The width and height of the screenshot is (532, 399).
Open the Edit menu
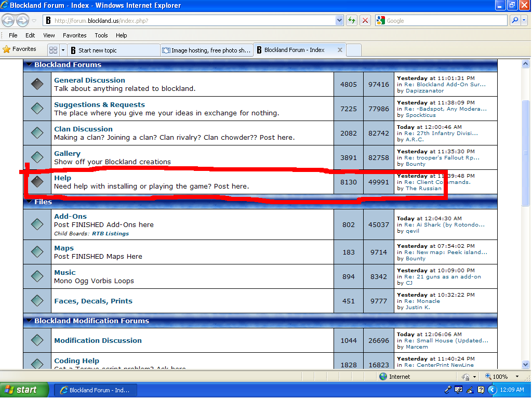(30, 35)
